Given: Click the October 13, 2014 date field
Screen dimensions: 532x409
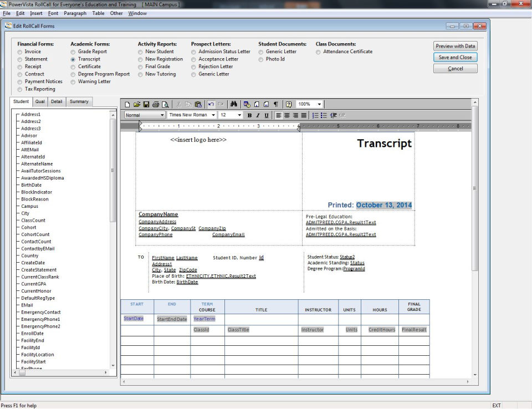Looking at the screenshot, I should click(x=384, y=205).
